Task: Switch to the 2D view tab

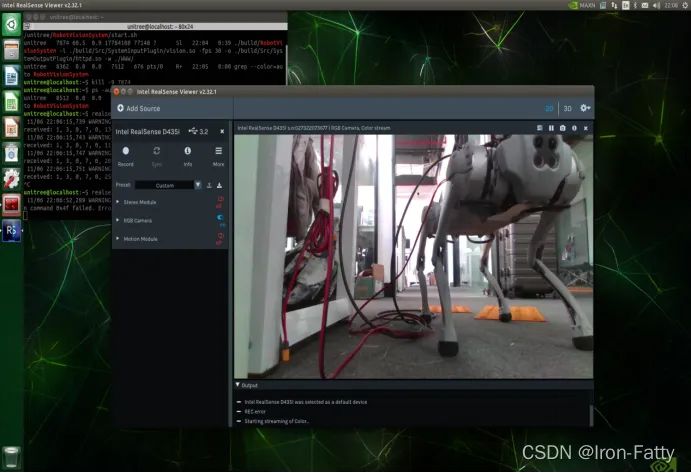Action: pyautogui.click(x=549, y=108)
